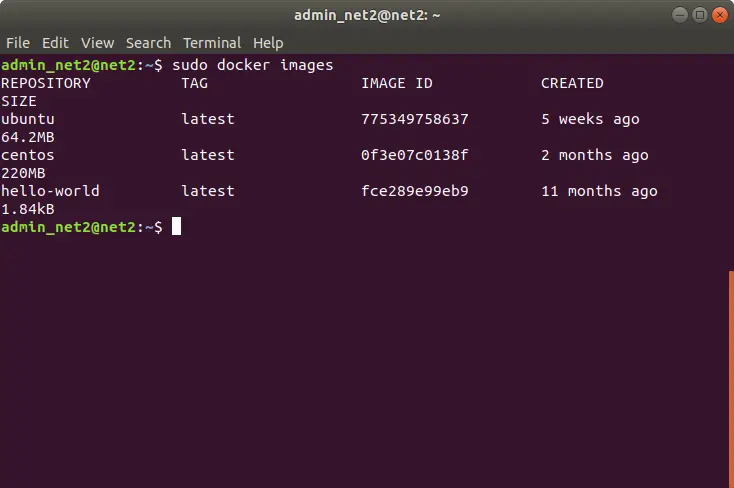Click the TAG column header

[x=194, y=83]
